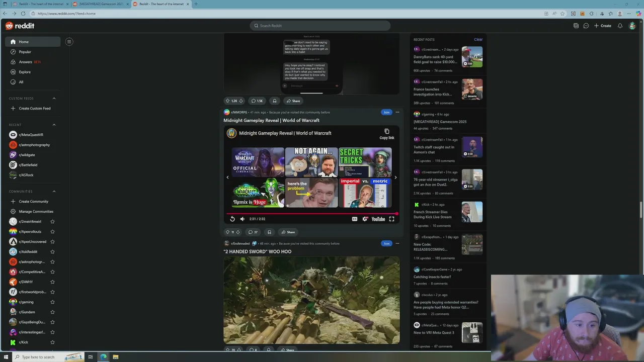Open Manage Communities
The width and height of the screenshot is (644, 362).
[x=33, y=212]
